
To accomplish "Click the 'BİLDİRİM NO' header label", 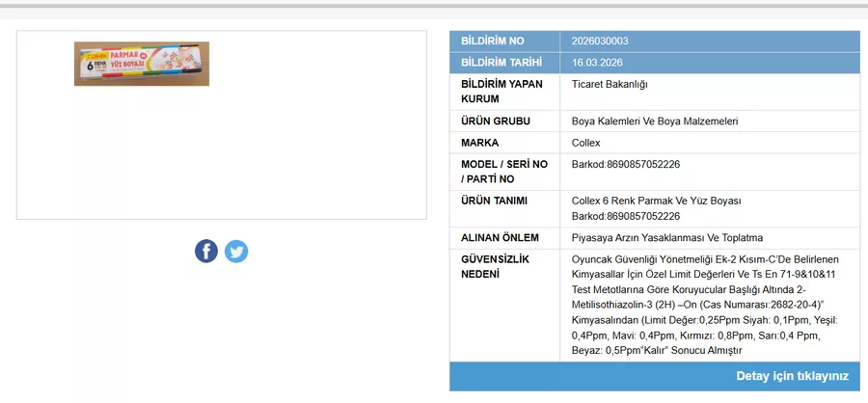I will pyautogui.click(x=493, y=41).
